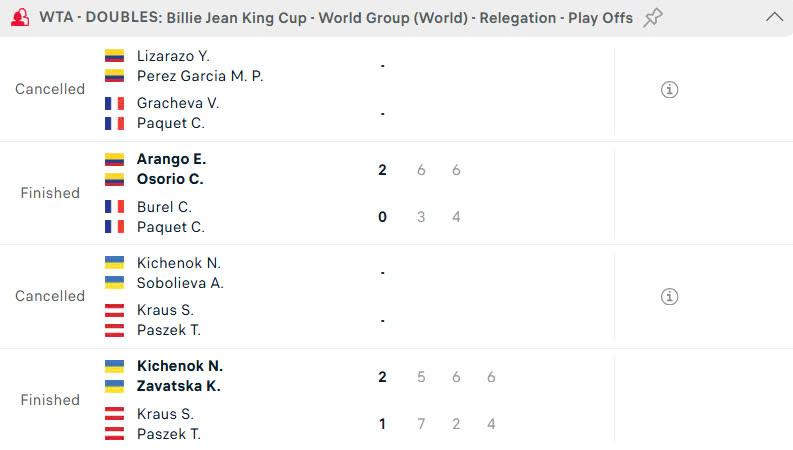Click Colombia flag next to Lizarazo Y.
Image resolution: width=793 pixels, height=450 pixels.
114,56
